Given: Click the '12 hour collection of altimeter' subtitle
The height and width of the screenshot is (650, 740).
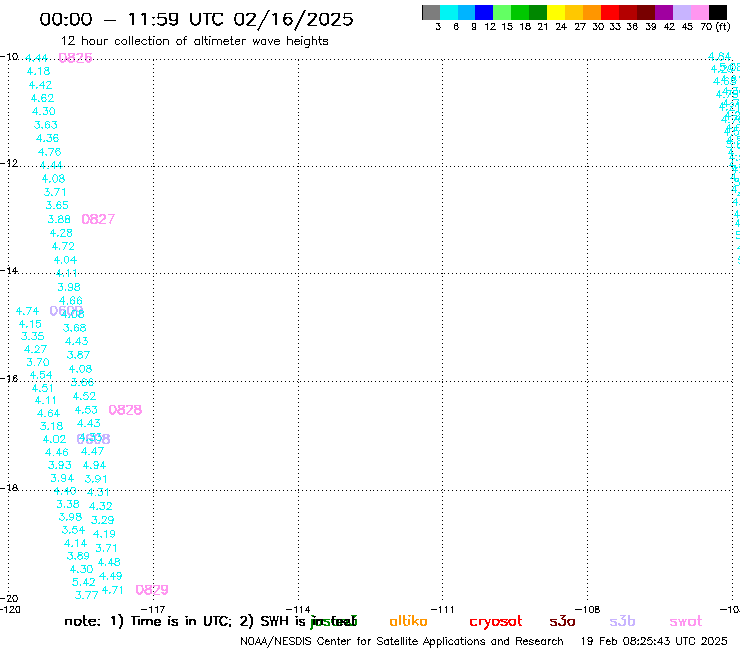Looking at the screenshot, I should click(x=154, y=41).
